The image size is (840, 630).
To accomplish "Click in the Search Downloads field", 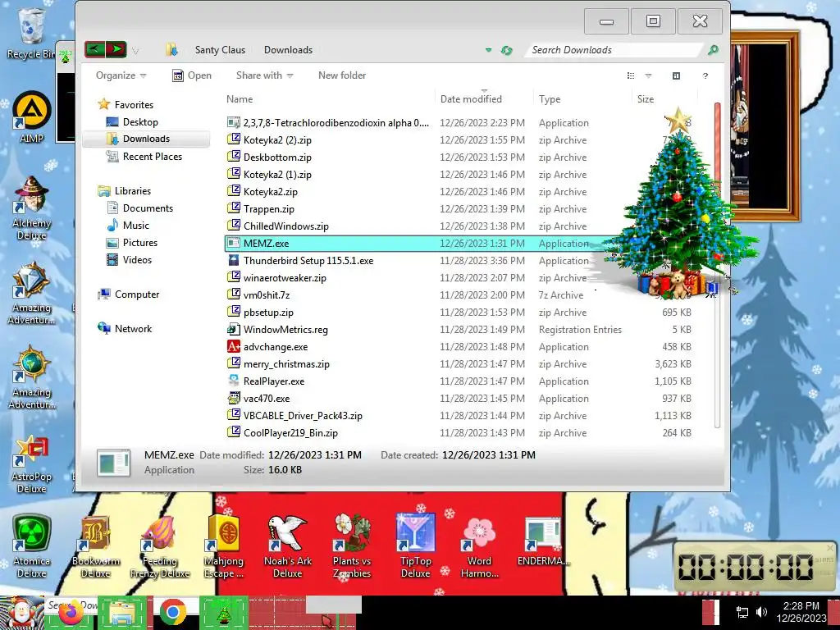I will (x=614, y=50).
